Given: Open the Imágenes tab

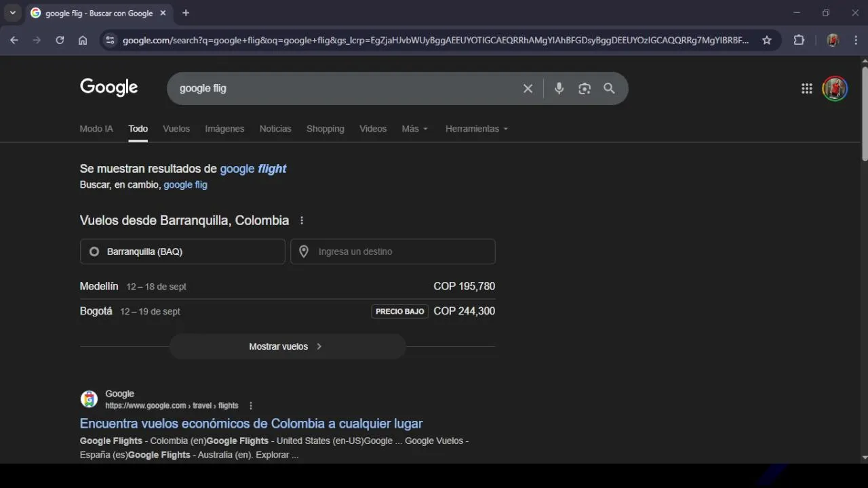Looking at the screenshot, I should click(x=224, y=129).
